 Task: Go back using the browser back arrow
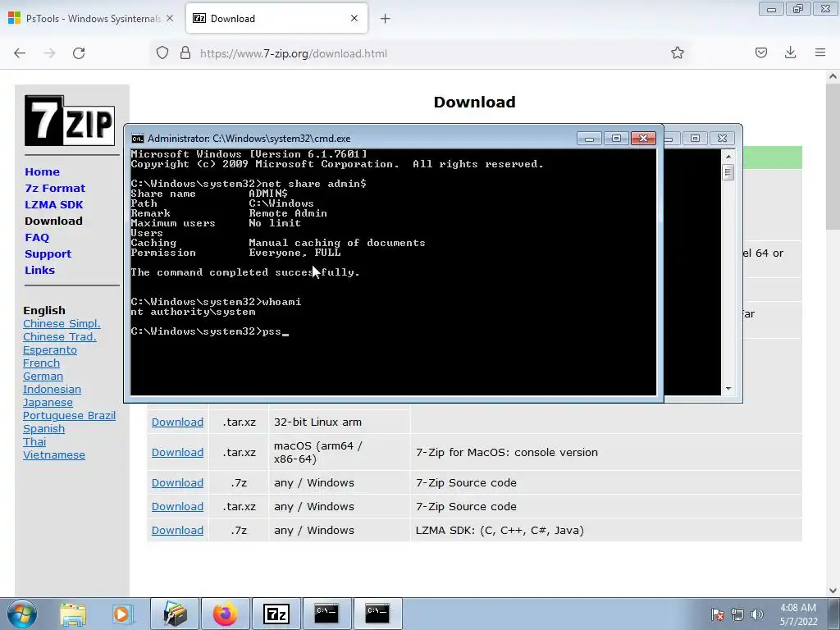[x=20, y=53]
